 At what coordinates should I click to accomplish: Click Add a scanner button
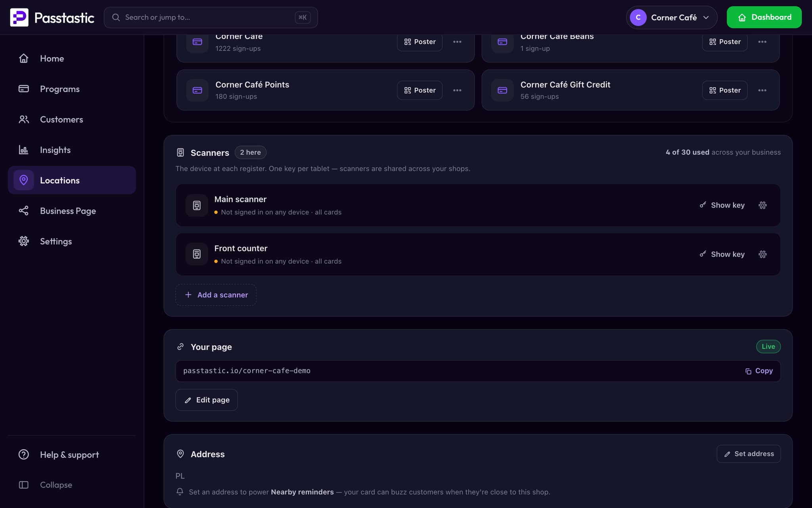[x=216, y=295]
